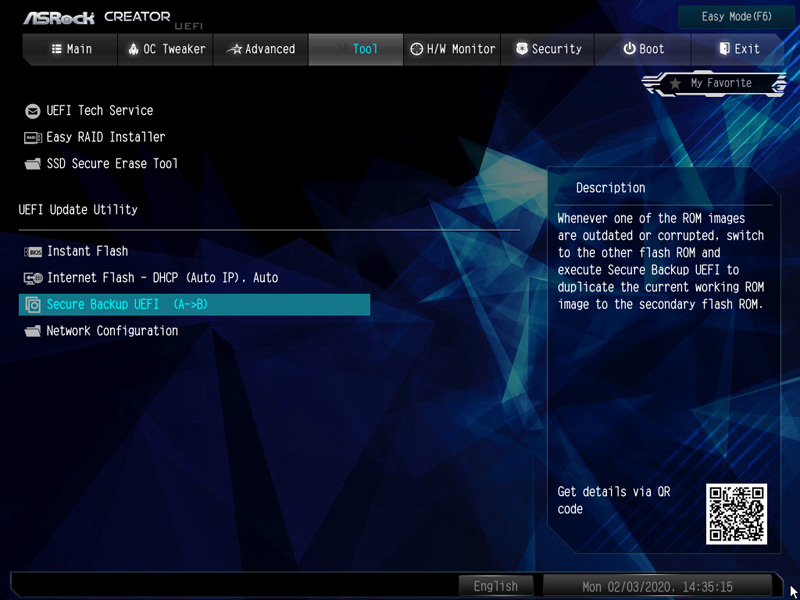Click the Description panel heading
The height and width of the screenshot is (600, 800).
[x=610, y=188]
